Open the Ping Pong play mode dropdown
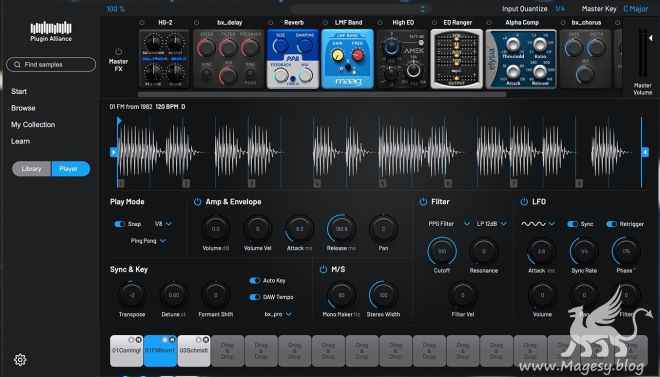This screenshot has width=660, height=377. point(148,241)
